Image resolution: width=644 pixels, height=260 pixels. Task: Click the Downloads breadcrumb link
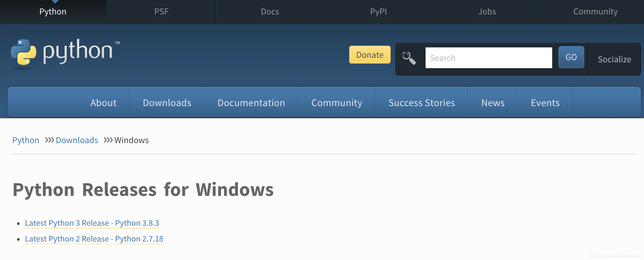77,140
